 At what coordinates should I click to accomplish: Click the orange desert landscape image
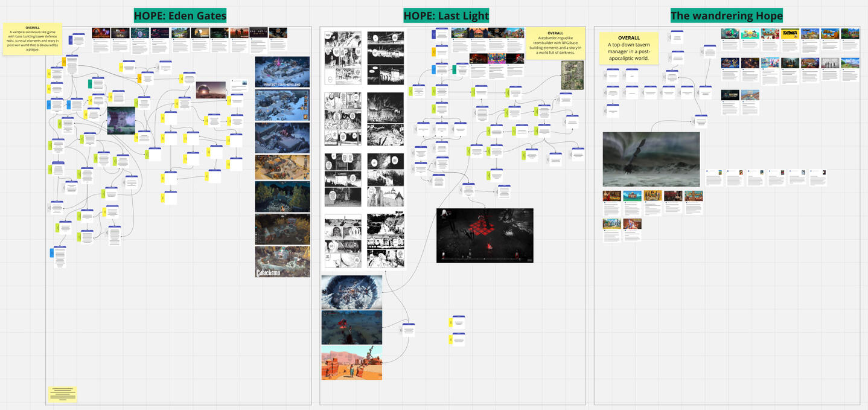351,362
